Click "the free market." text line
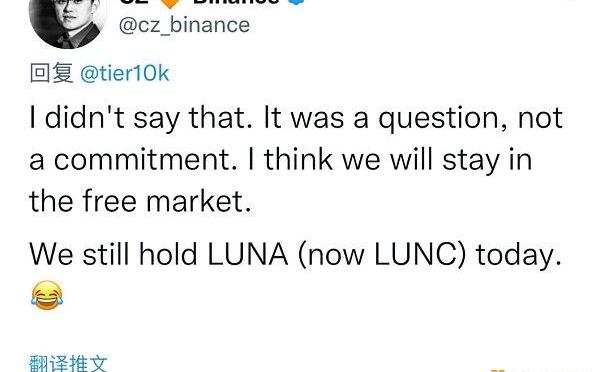600x372 pixels. tap(140, 201)
